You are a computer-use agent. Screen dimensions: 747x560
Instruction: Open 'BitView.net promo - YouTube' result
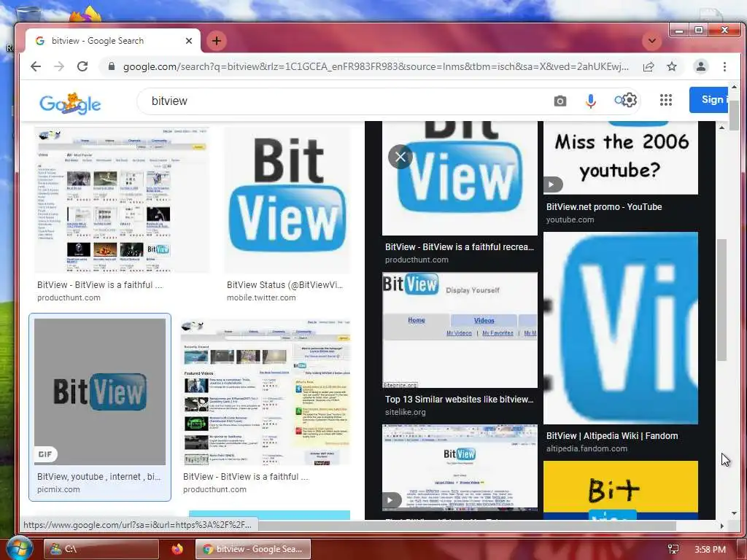click(604, 206)
